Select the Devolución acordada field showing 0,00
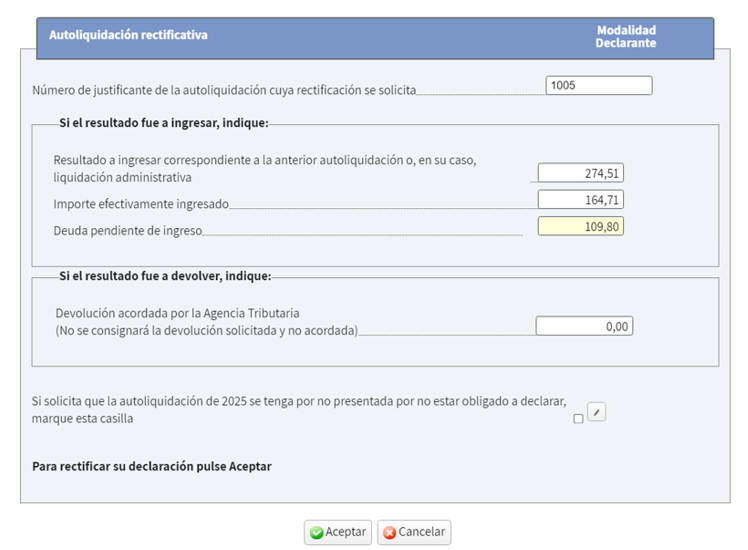The image size is (748, 550). pos(584,326)
